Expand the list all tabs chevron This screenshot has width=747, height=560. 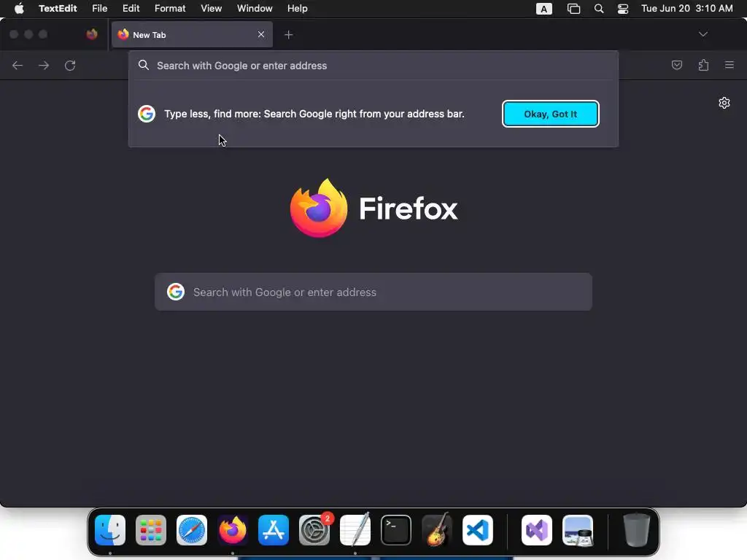coord(703,34)
